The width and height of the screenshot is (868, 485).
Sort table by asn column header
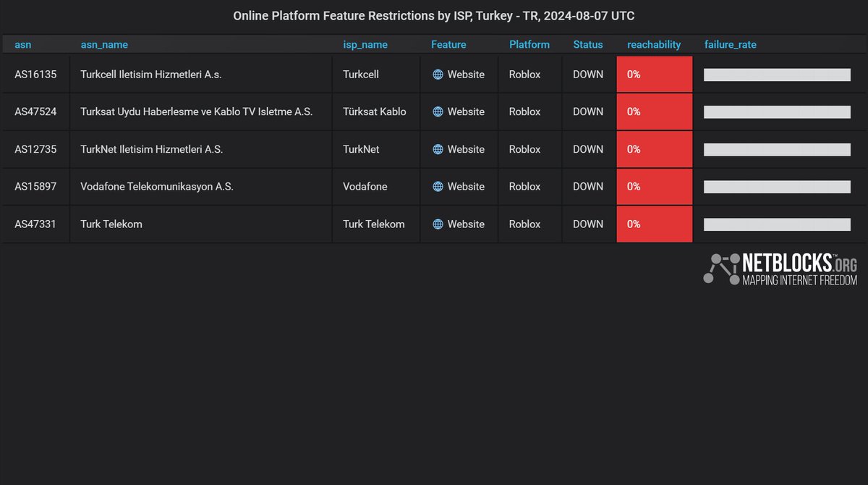point(23,45)
